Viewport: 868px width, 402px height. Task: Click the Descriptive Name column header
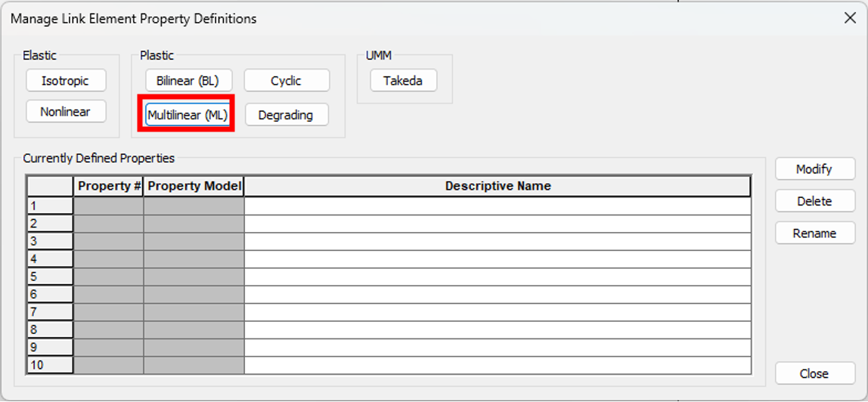click(498, 187)
